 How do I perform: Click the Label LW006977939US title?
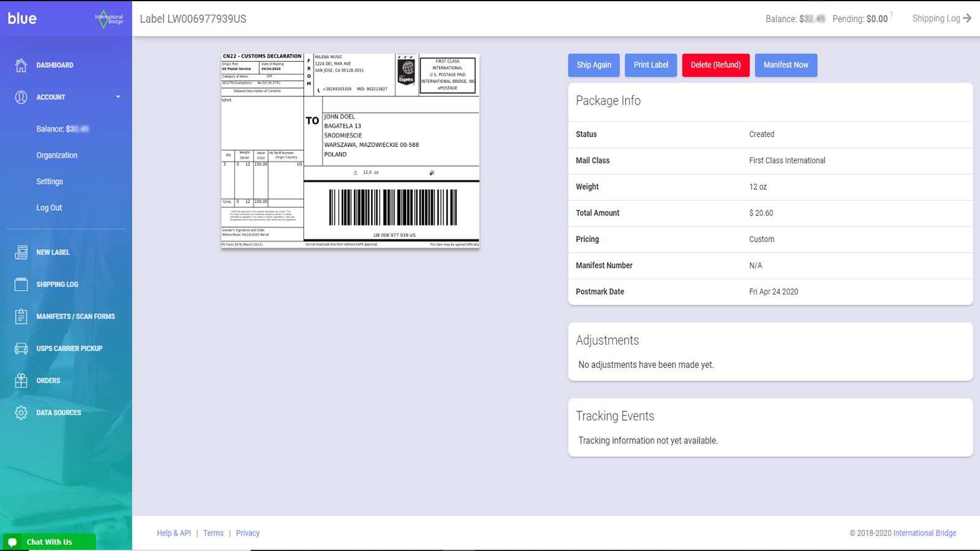coord(193,19)
